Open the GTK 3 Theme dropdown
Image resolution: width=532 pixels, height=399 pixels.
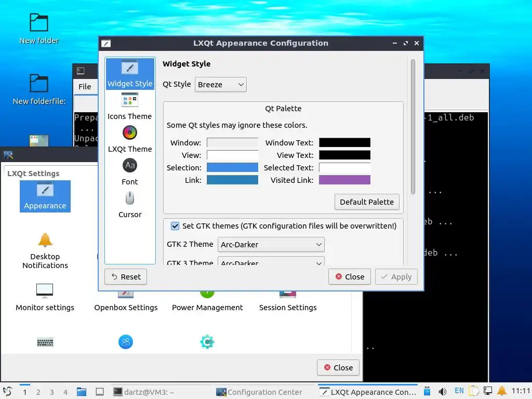point(271,261)
